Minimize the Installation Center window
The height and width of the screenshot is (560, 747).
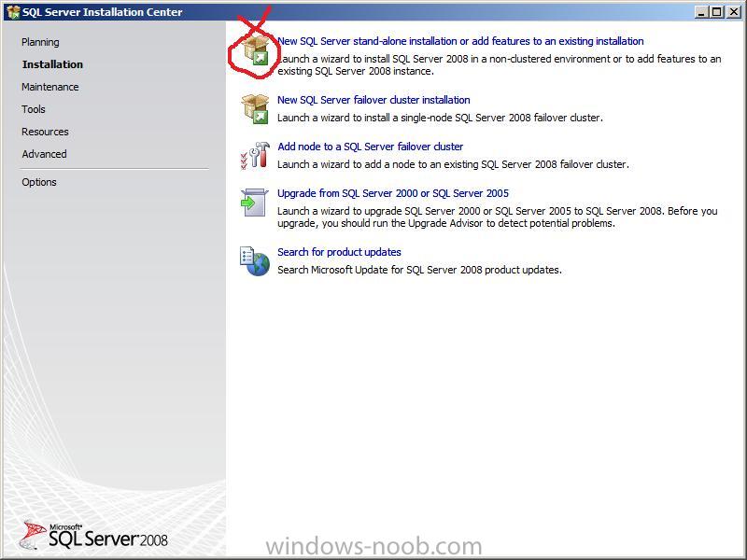pos(700,12)
